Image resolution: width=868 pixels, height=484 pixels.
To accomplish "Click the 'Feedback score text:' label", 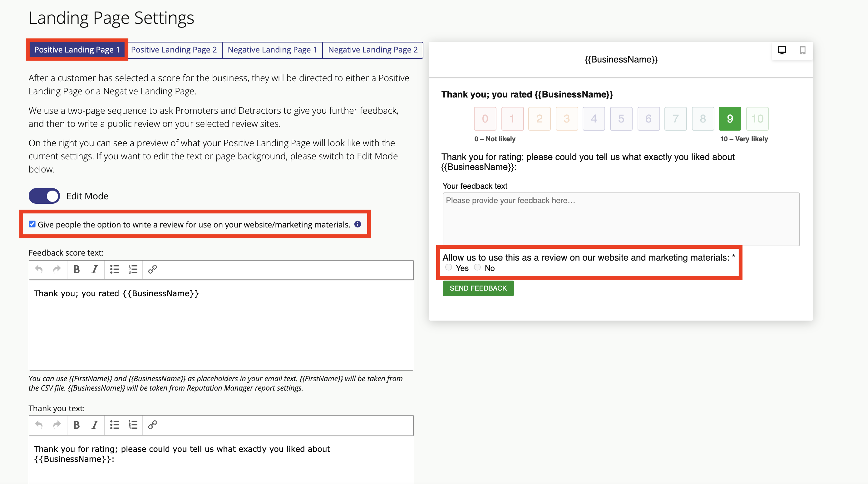I will (66, 253).
